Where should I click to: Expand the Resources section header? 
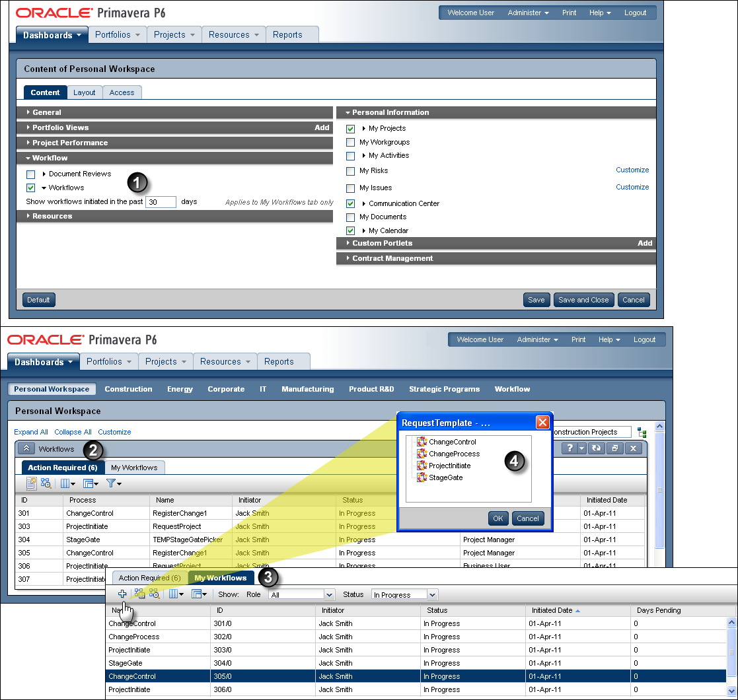[174, 216]
